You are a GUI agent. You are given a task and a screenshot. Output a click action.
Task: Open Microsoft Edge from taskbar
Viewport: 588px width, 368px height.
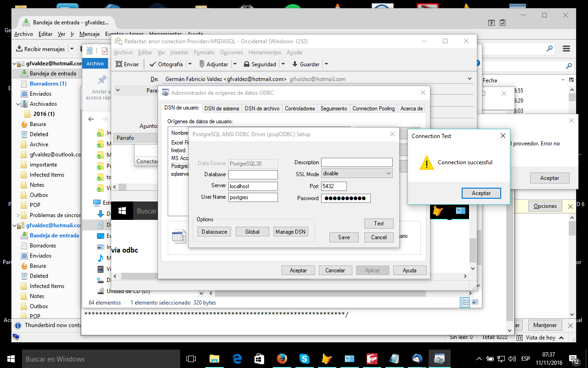[x=237, y=359]
